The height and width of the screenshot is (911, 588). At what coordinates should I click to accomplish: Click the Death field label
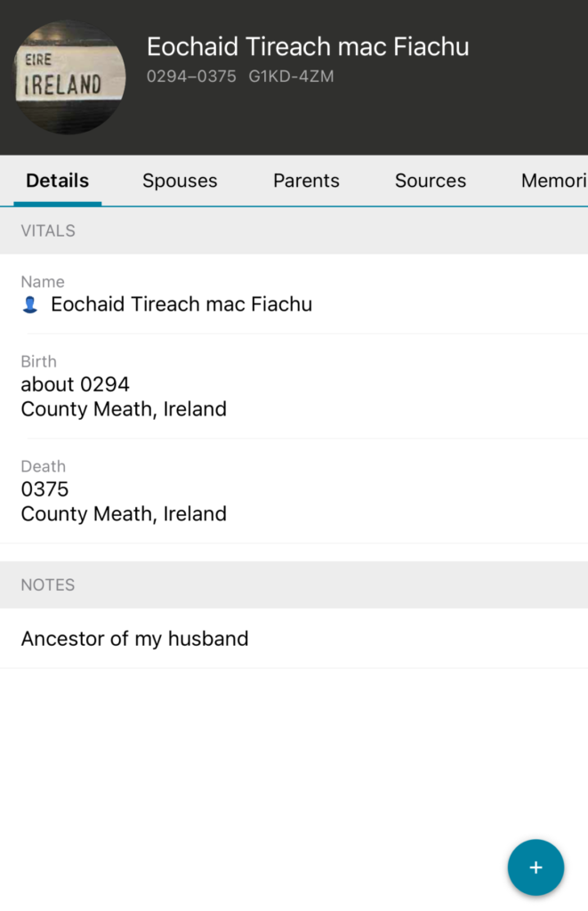(44, 466)
